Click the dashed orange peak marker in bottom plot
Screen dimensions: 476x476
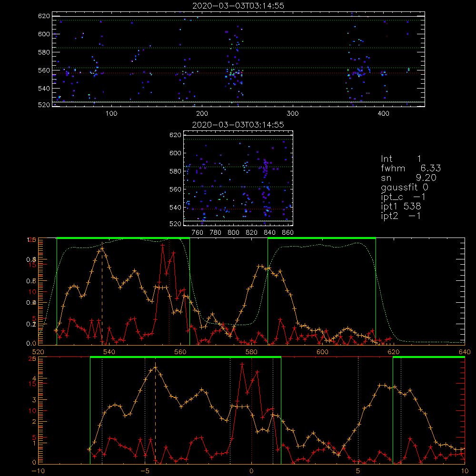point(156,413)
